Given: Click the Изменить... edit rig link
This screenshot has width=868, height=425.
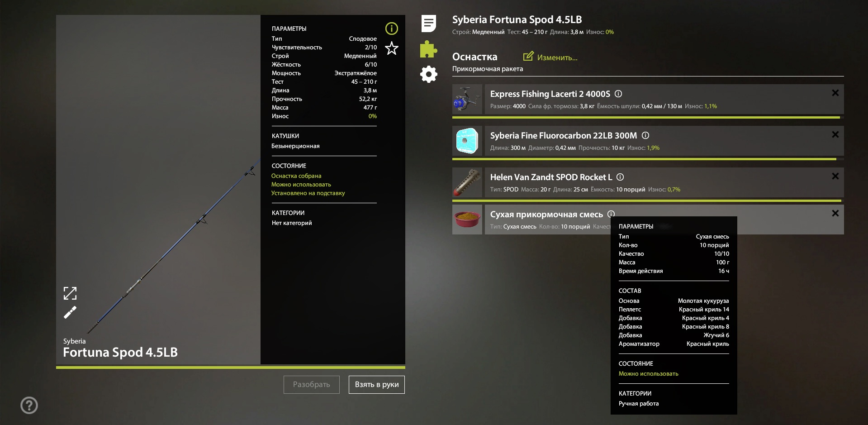Looking at the screenshot, I should tap(557, 57).
